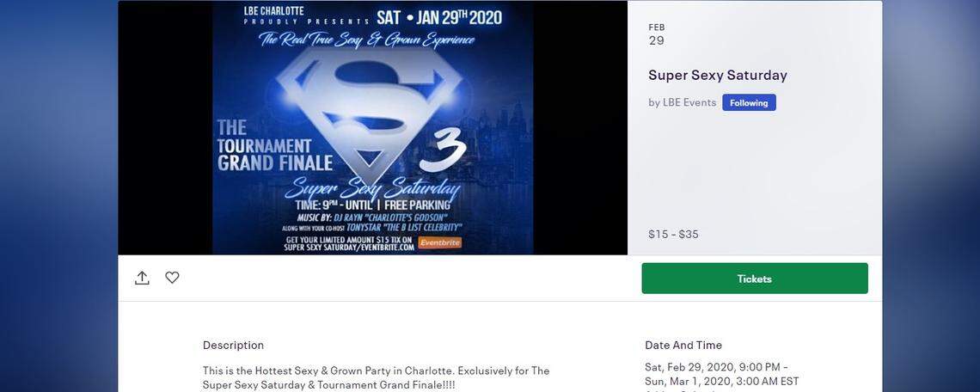Click the Date And Time heading
This screenshot has width=980, height=392.
pyautogui.click(x=683, y=345)
